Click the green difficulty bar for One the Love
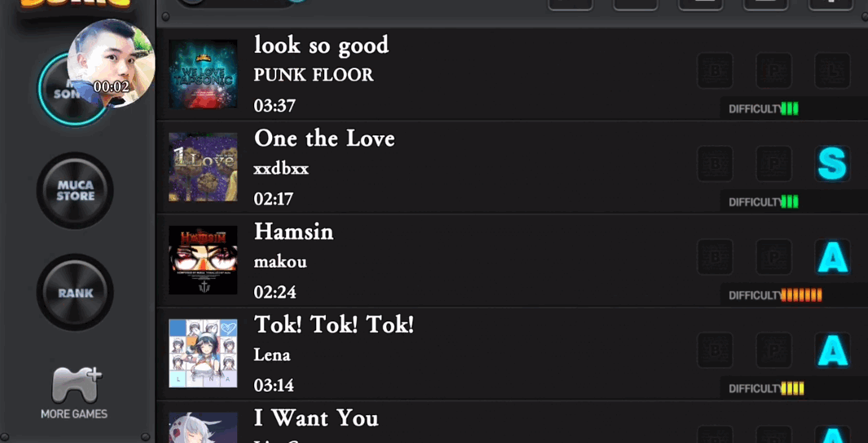This screenshot has width=868, height=443. click(790, 202)
